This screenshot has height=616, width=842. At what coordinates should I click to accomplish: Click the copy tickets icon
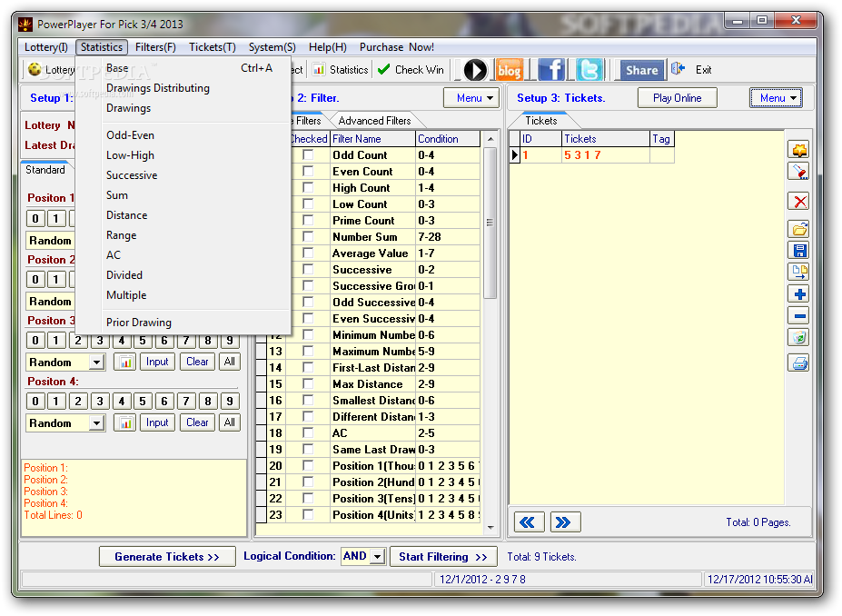(x=799, y=272)
